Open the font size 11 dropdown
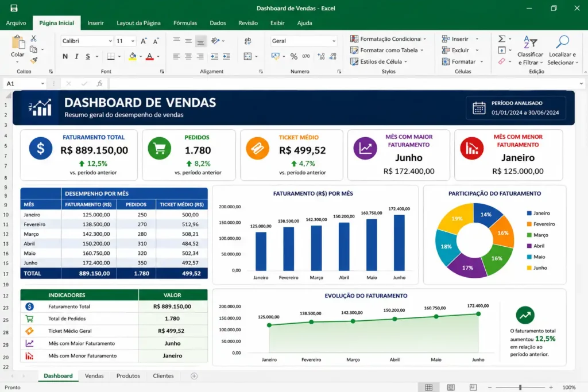 click(133, 41)
